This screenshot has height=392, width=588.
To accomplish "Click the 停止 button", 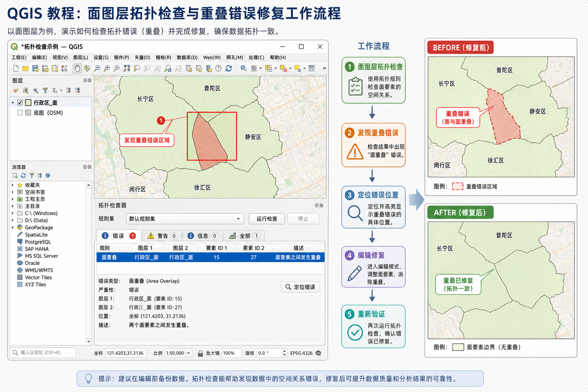I will point(303,219).
